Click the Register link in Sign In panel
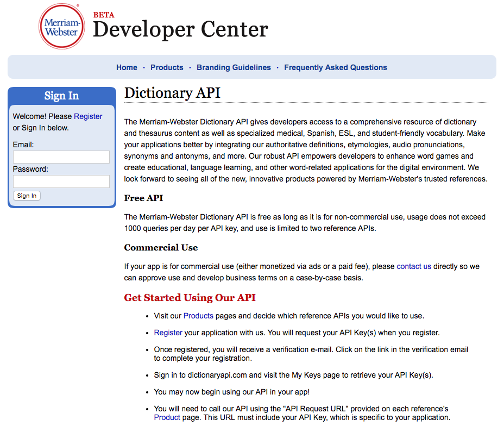This screenshot has width=504, height=432. [x=88, y=116]
